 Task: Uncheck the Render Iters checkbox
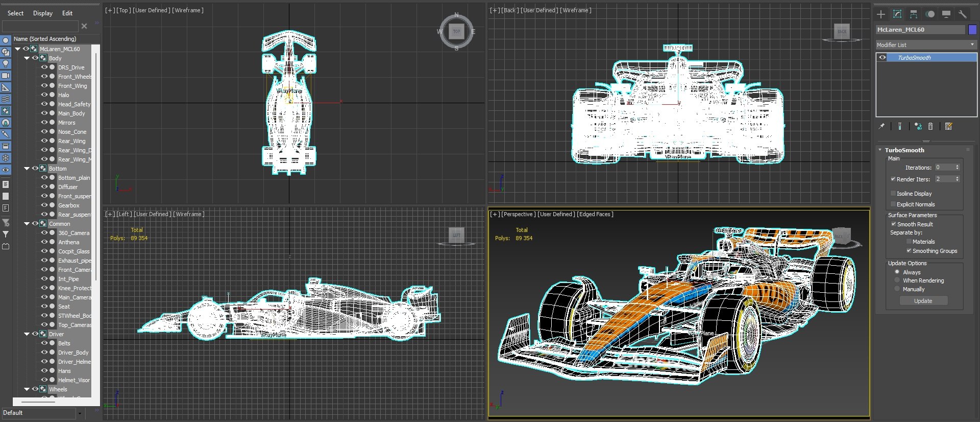pyautogui.click(x=893, y=179)
